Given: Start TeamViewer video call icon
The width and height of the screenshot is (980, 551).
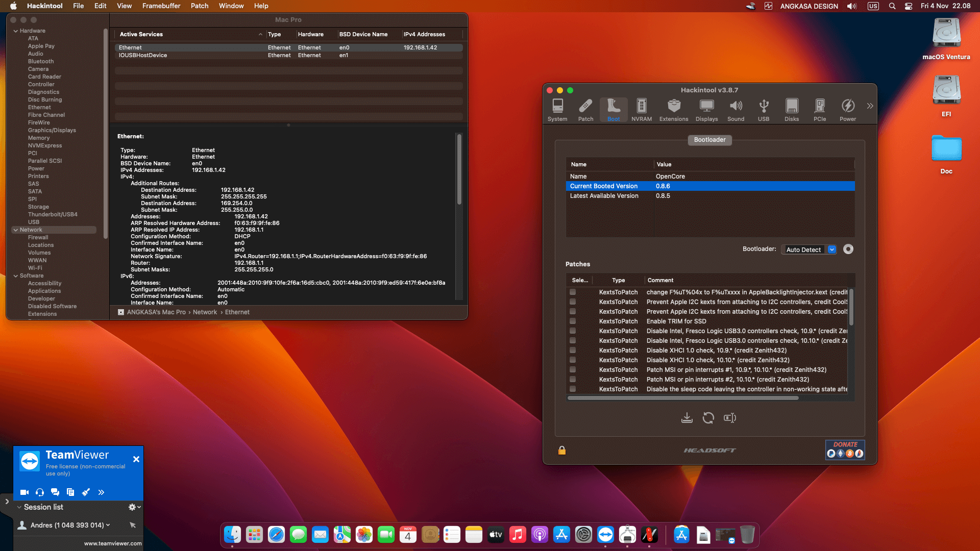Looking at the screenshot, I should 24,492.
